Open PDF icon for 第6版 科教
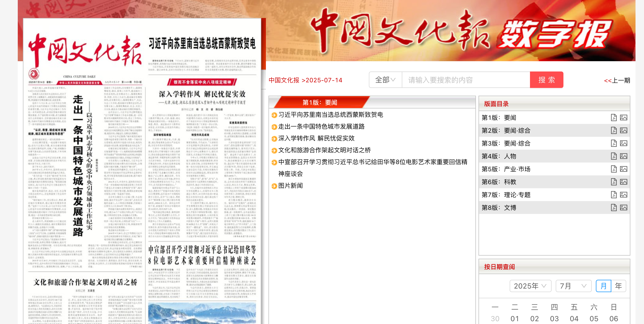Viewport: 644px width, 324px height. tap(614, 182)
